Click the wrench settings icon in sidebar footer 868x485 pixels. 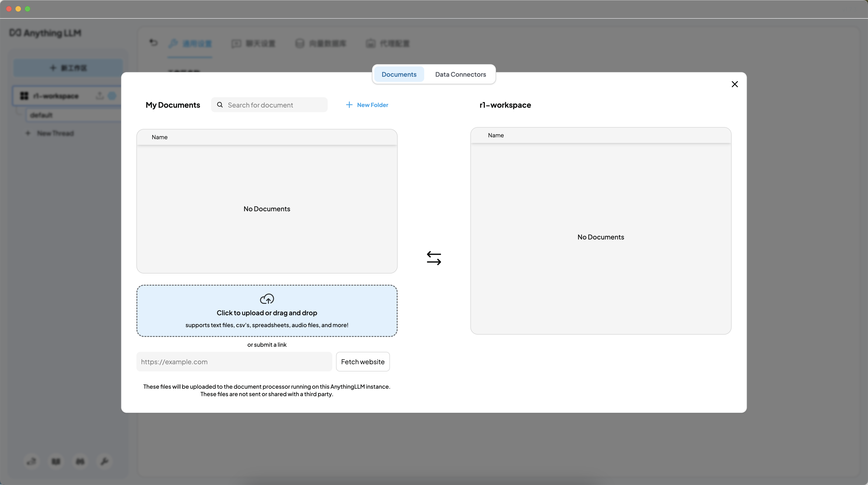pyautogui.click(x=104, y=461)
